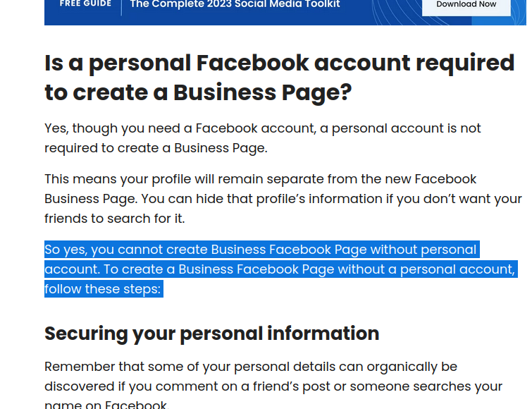Screen dimensions: 532x409
Task: Click the highlighted text "follow these steps:"
Action: [x=103, y=289]
